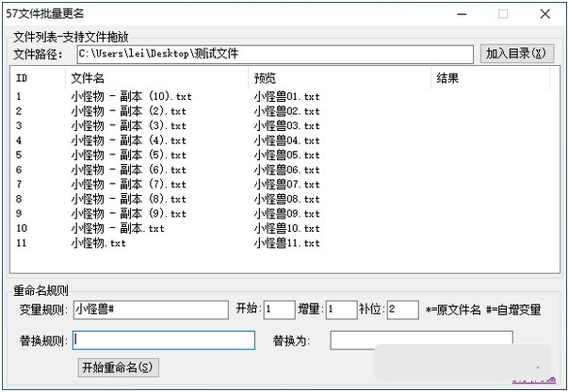Click the 加入目录 button
Viewport: 569px width, 392px height.
click(514, 54)
